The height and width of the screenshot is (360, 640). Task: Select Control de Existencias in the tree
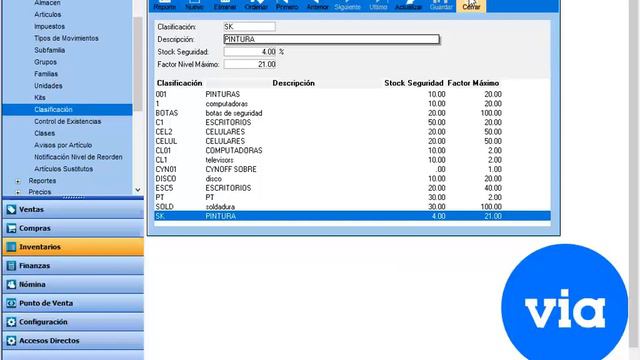point(67,121)
